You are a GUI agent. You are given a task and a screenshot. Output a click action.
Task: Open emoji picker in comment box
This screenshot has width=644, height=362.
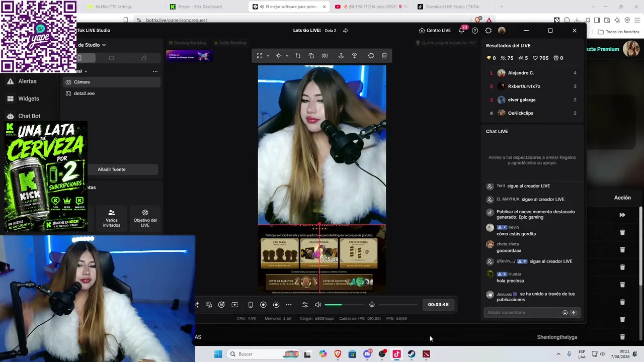coord(565,313)
